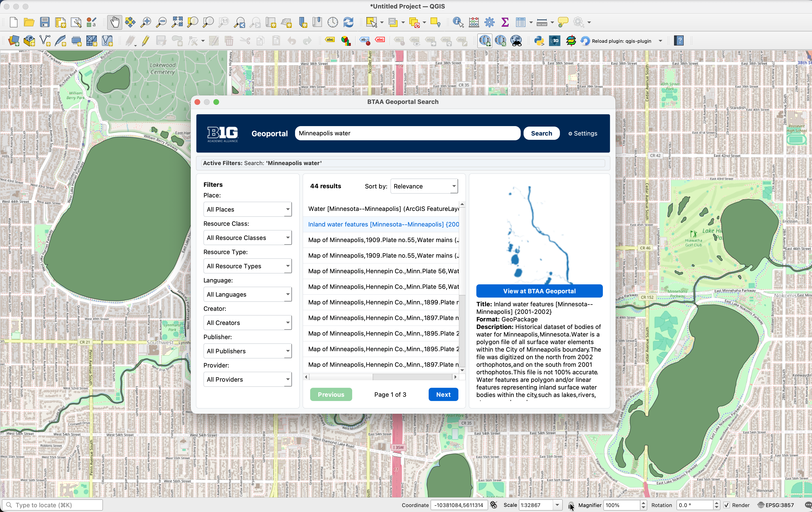Image resolution: width=812 pixels, height=512 pixels.
Task: Select the Zoom In tool
Action: pos(146,22)
